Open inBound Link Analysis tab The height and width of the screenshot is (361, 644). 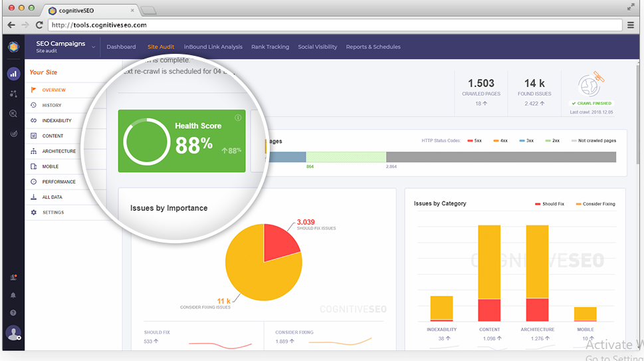point(213,47)
